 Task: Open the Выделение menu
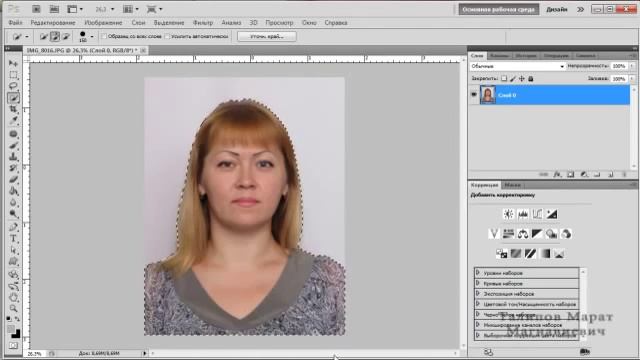pyautogui.click(x=169, y=23)
